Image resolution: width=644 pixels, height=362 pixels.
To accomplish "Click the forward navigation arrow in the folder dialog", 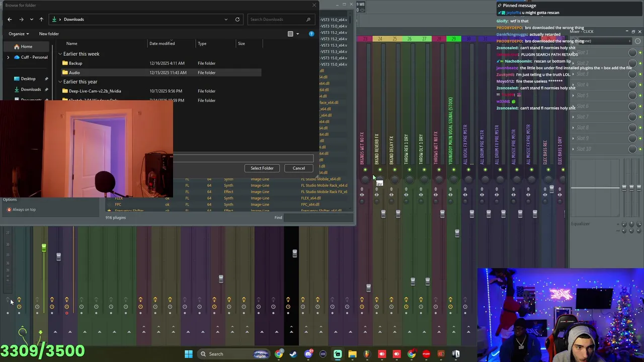I will point(21,19).
